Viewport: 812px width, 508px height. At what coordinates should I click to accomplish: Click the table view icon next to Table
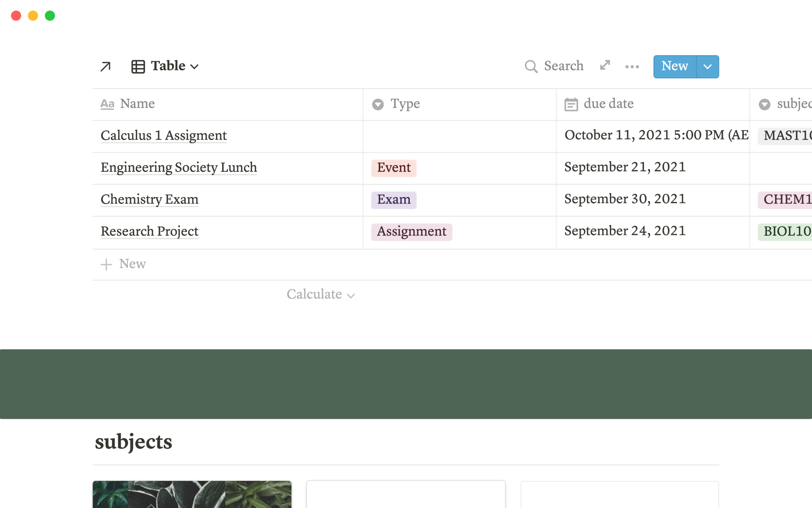click(x=138, y=66)
